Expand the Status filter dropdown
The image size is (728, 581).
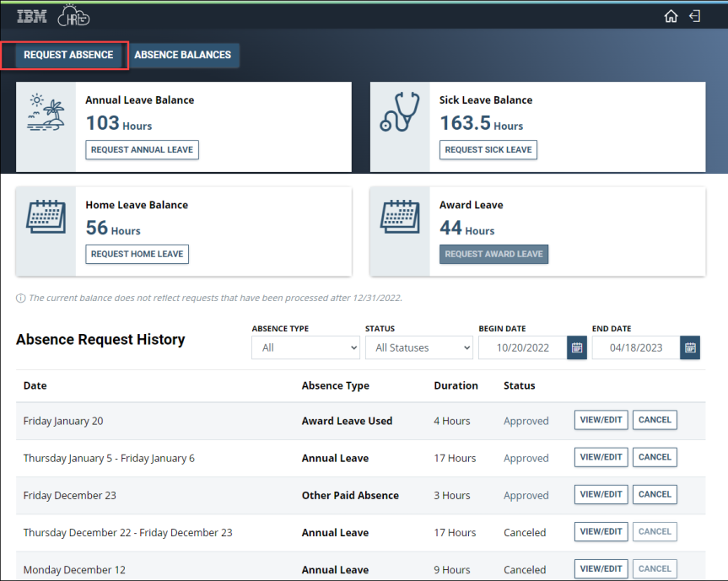418,347
